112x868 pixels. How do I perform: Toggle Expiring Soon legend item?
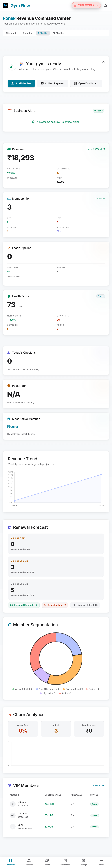pos(73,689)
